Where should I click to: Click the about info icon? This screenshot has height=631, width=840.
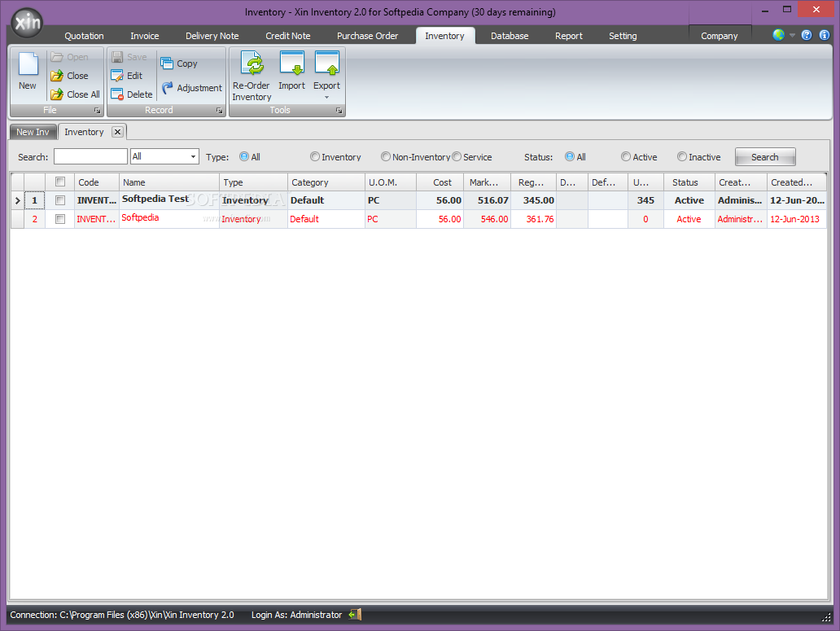click(x=825, y=35)
